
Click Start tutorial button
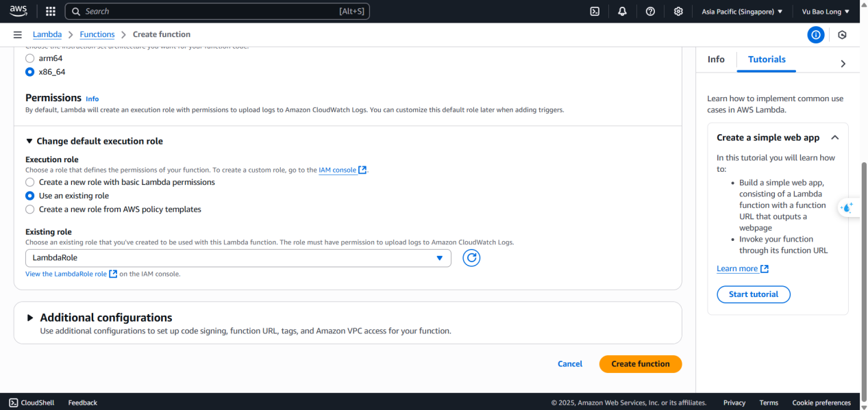pyautogui.click(x=754, y=294)
